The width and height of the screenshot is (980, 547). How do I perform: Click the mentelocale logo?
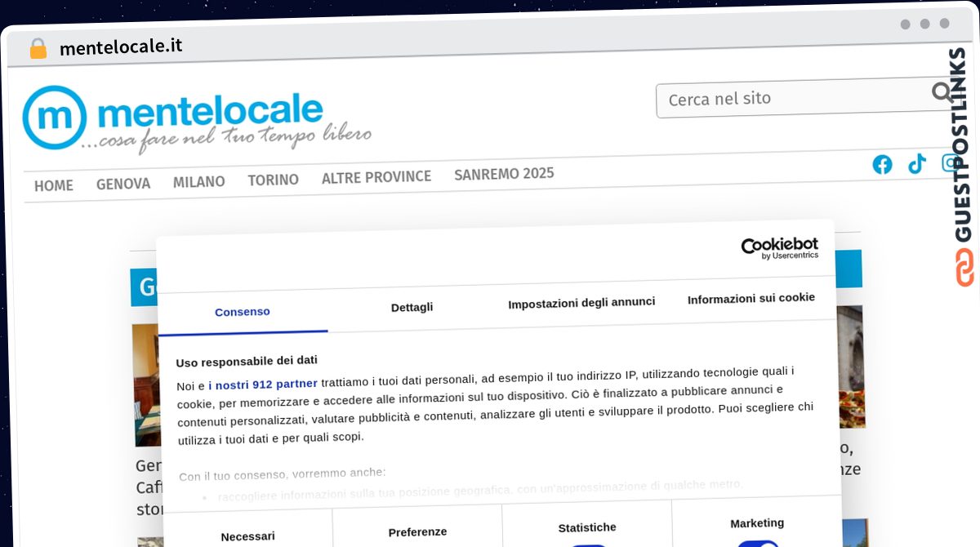(x=196, y=119)
